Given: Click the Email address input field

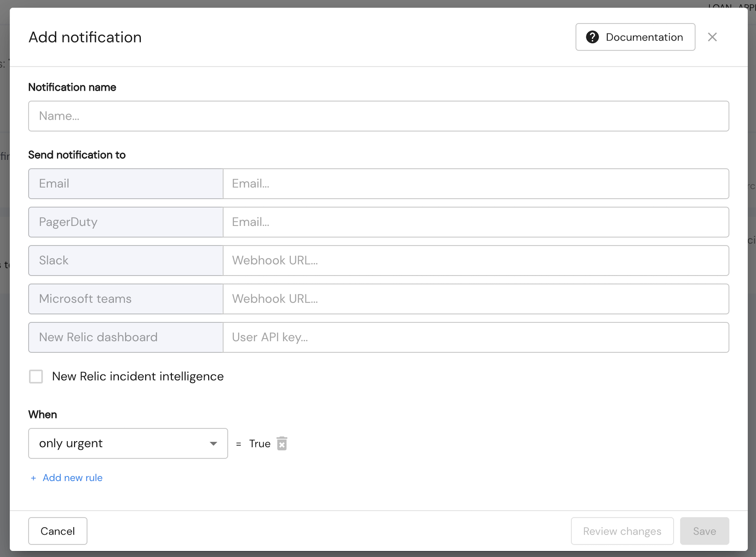Looking at the screenshot, I should pyautogui.click(x=476, y=184).
